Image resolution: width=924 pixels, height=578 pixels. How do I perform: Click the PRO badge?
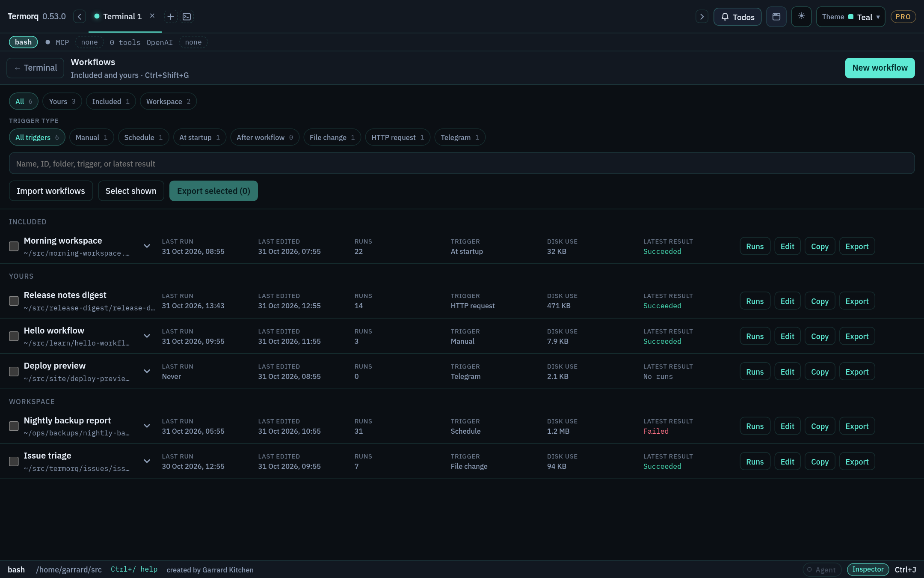coord(903,17)
